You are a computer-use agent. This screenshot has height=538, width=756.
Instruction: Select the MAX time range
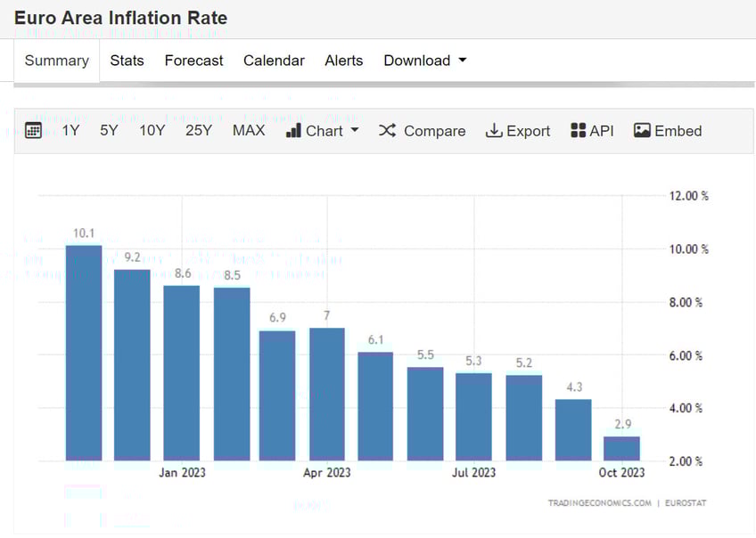click(x=249, y=131)
